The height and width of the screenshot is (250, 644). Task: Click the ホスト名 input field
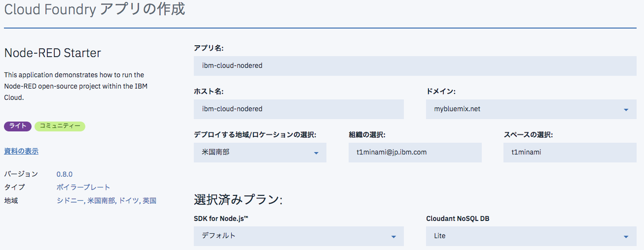[x=299, y=109]
